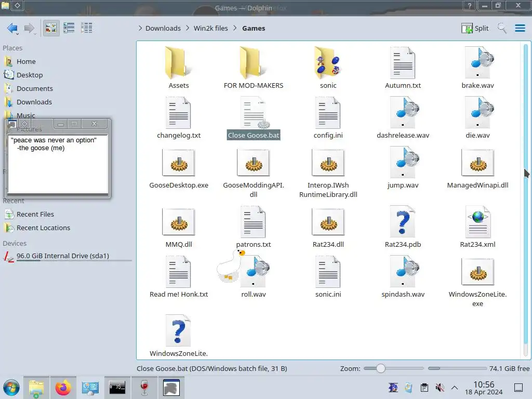Navigate to Win2k files in breadcrumb
This screenshot has width=532, height=399.
[211, 28]
